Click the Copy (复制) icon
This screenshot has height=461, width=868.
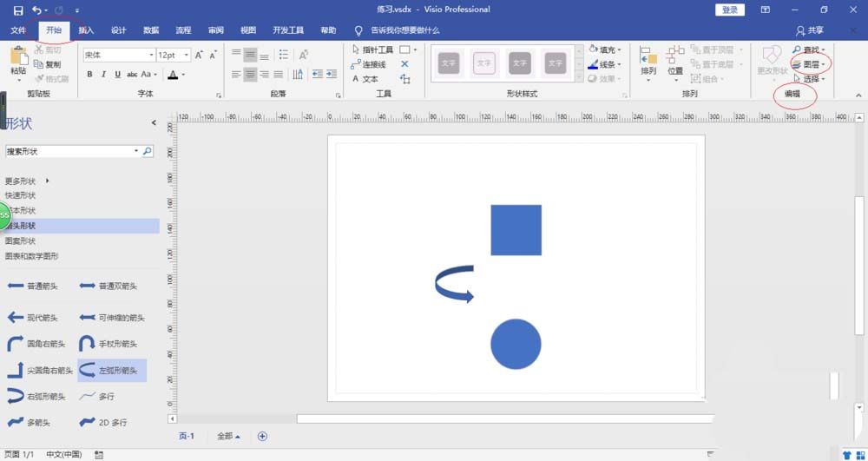(x=39, y=64)
